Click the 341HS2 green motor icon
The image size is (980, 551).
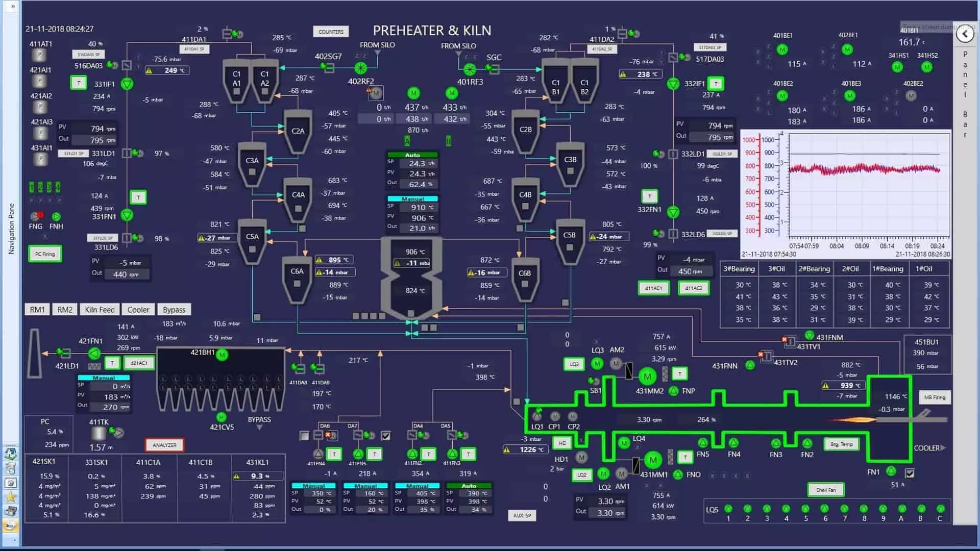927,67
